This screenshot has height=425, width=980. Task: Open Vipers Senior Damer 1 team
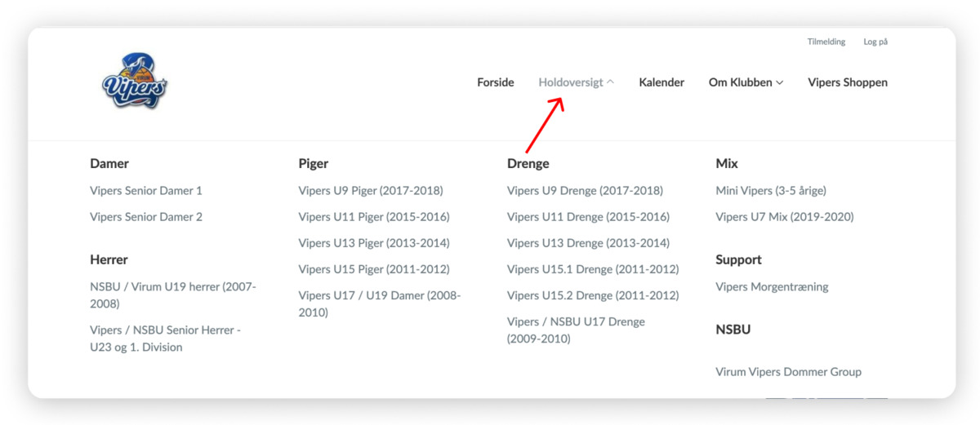pyautogui.click(x=146, y=191)
